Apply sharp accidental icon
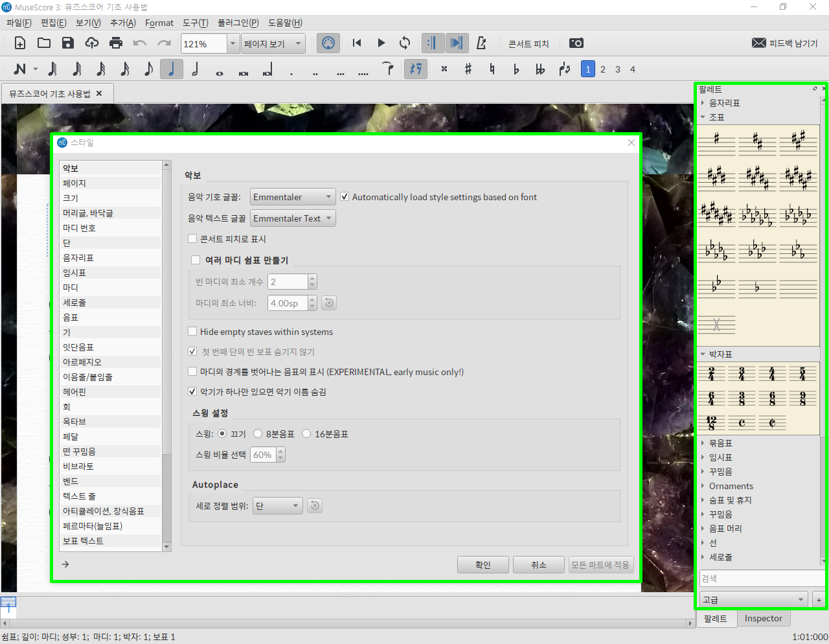829x644 pixels. click(x=468, y=69)
